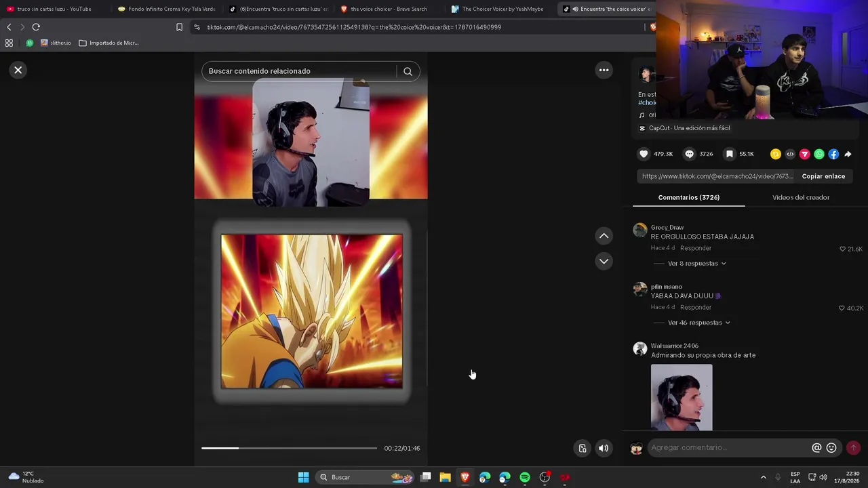Open the slither.io bookmark

[x=56, y=43]
